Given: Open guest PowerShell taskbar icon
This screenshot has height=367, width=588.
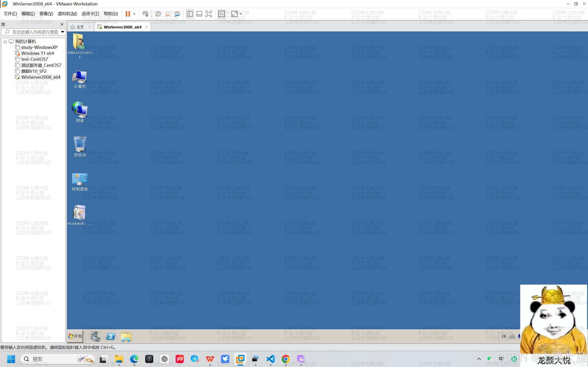Looking at the screenshot, I should [x=111, y=336].
